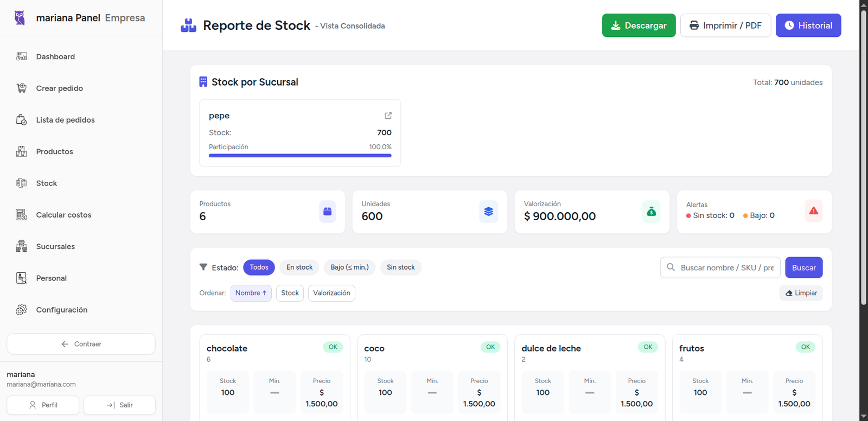Sort by Nombre ascending

251,293
